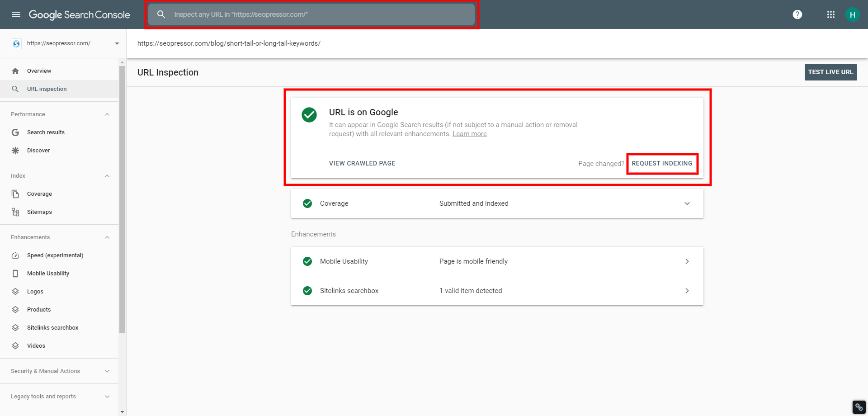Click the green check in Coverage row
The image size is (868, 416).
307,203
